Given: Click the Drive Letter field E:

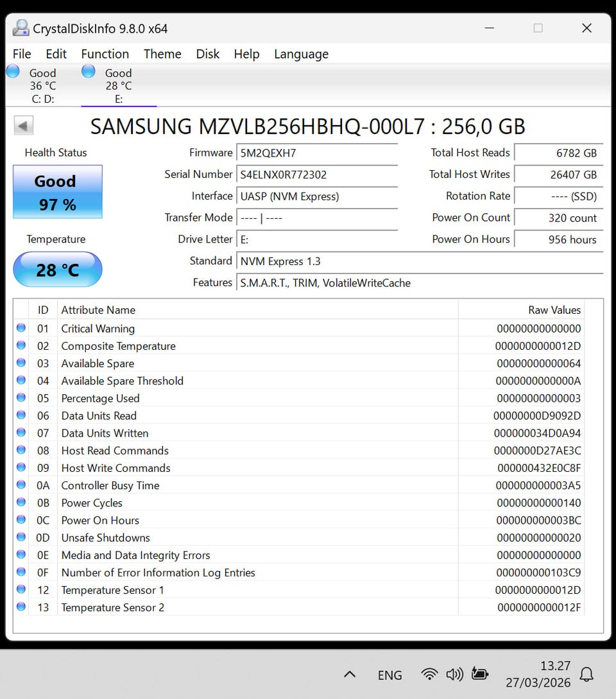Looking at the screenshot, I should 317,239.
